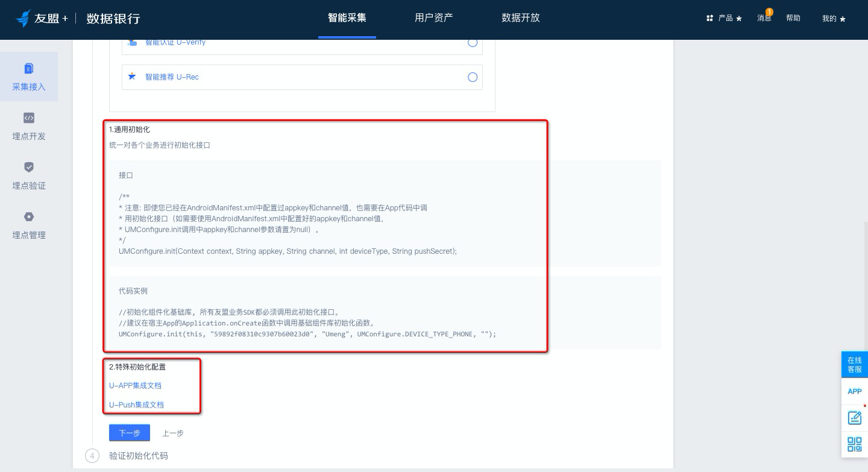This screenshot has width=868, height=472.
Task: Click the UMConfigure.init(Context context...) signature line
Action: (288, 251)
